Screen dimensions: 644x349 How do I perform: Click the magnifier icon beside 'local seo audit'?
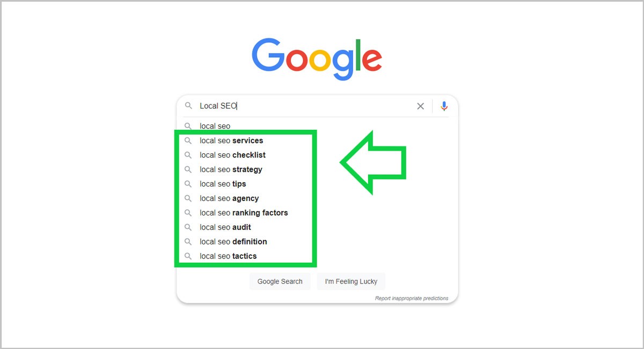pyautogui.click(x=188, y=227)
